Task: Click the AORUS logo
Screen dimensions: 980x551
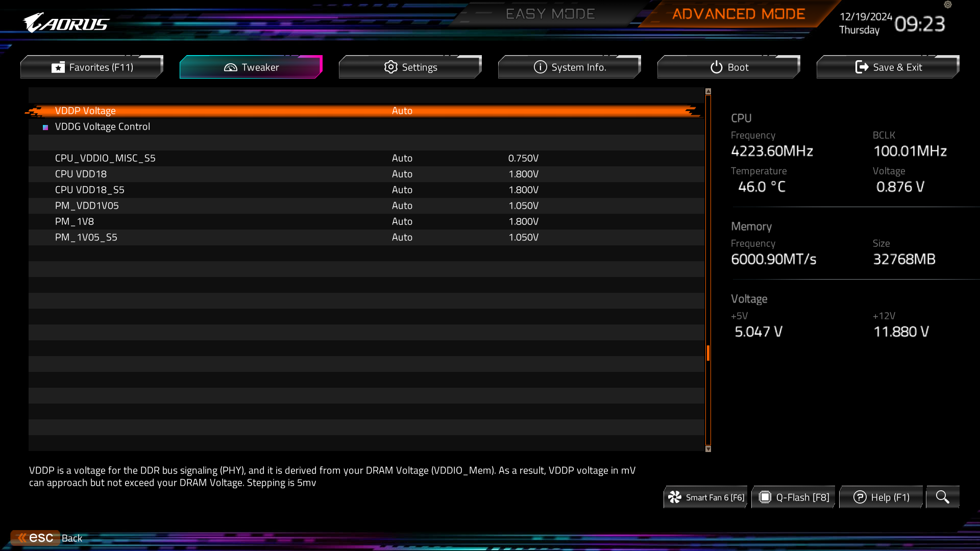Action: (x=66, y=23)
